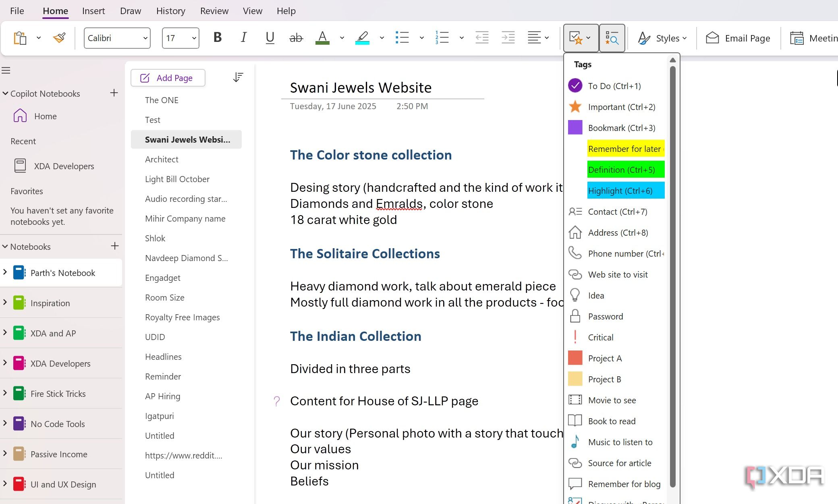Viewport: 838px width, 504px height.
Task: Activate the Format Painter brush
Action: 59,38
